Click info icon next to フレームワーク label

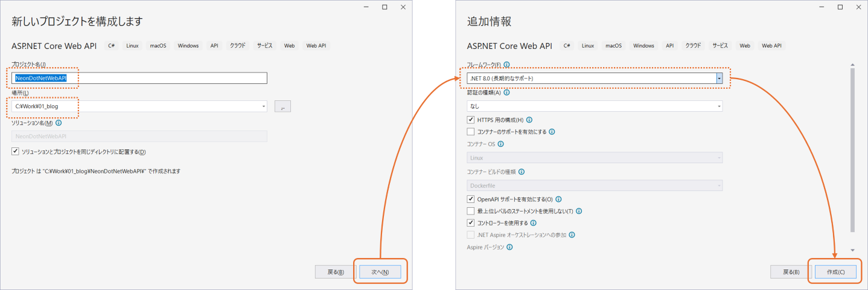click(507, 65)
